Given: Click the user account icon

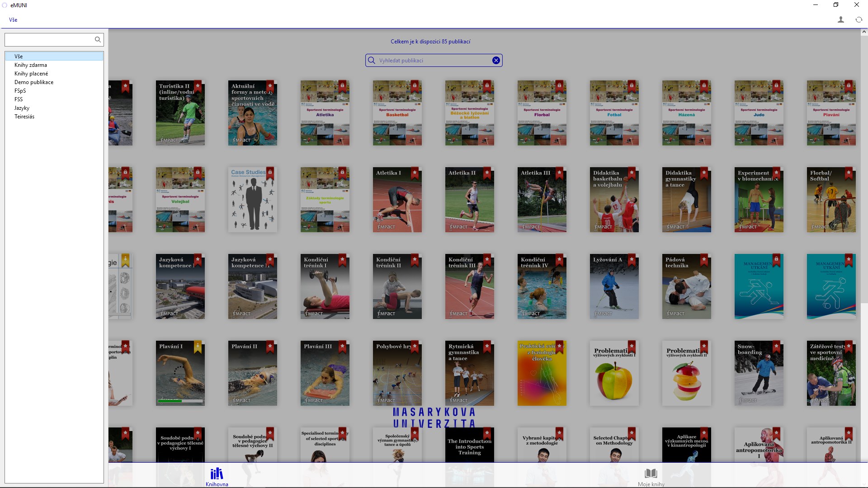Looking at the screenshot, I should [x=840, y=19].
